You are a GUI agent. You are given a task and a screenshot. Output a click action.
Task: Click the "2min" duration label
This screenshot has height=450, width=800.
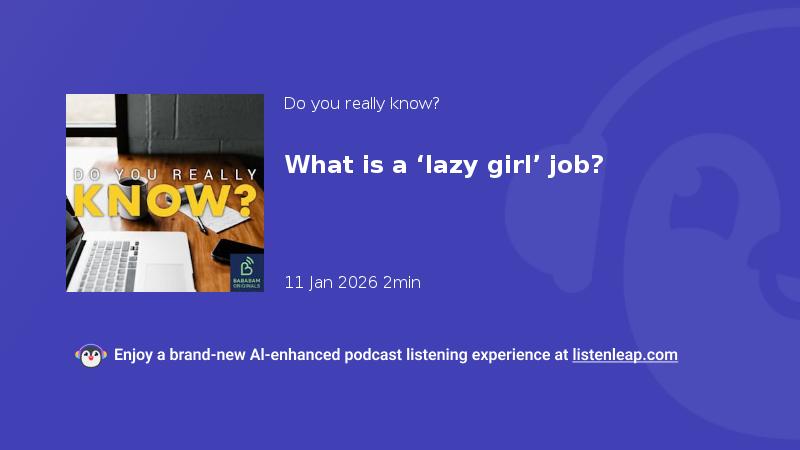pyautogui.click(x=402, y=282)
